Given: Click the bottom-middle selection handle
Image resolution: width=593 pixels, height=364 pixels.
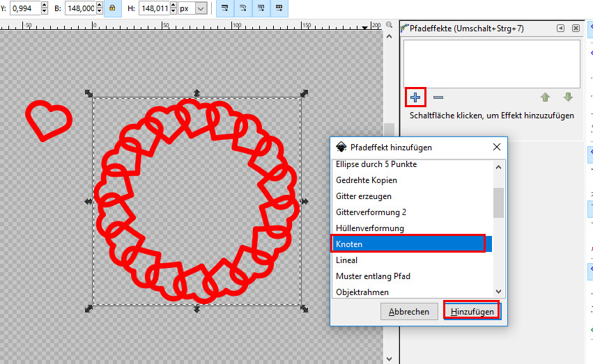Looking at the screenshot, I should point(197,309).
